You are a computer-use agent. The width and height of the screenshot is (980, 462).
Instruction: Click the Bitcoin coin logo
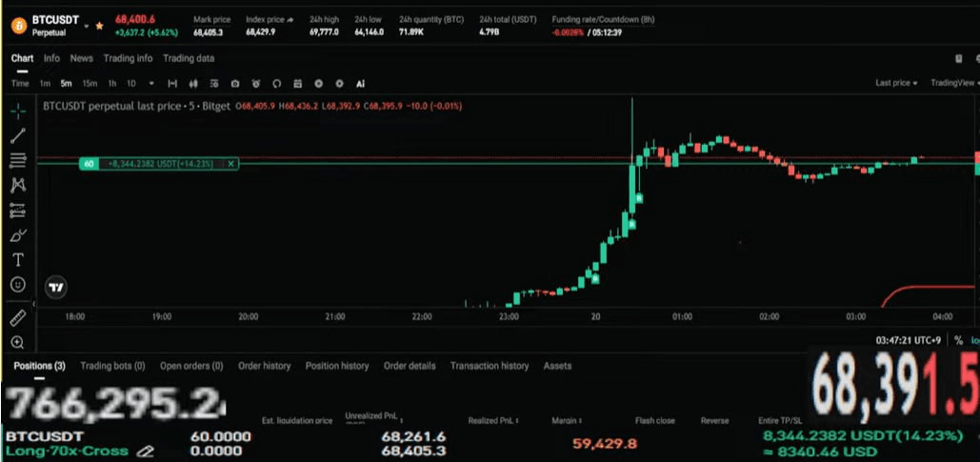coord(19,27)
